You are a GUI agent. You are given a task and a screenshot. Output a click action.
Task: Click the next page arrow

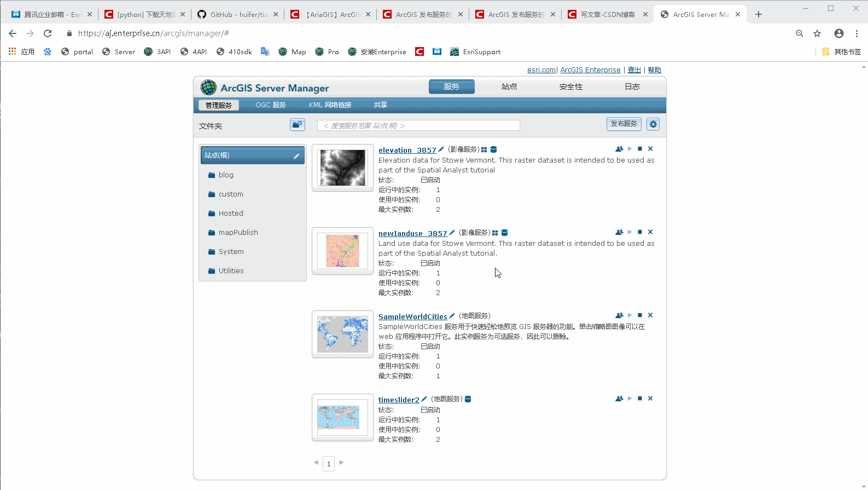341,463
